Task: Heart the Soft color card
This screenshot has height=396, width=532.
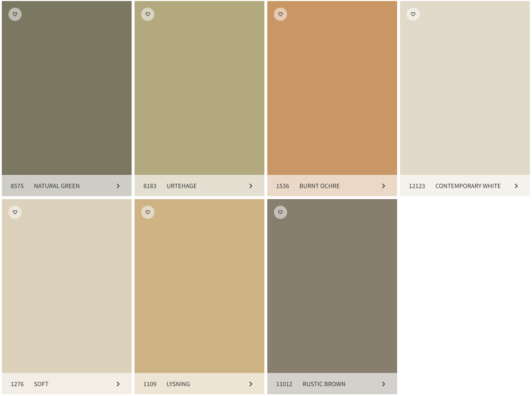Action: click(15, 212)
